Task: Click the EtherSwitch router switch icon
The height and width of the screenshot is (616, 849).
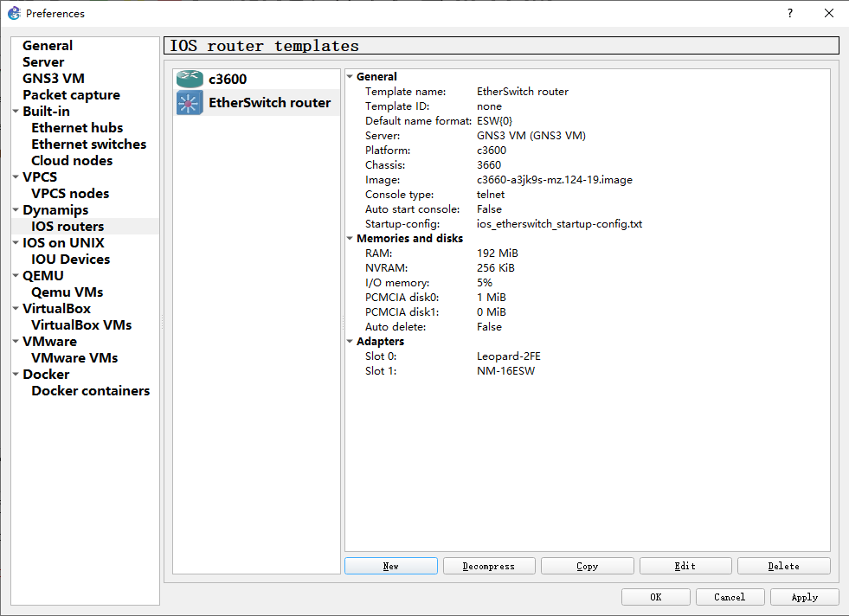Action: click(190, 102)
